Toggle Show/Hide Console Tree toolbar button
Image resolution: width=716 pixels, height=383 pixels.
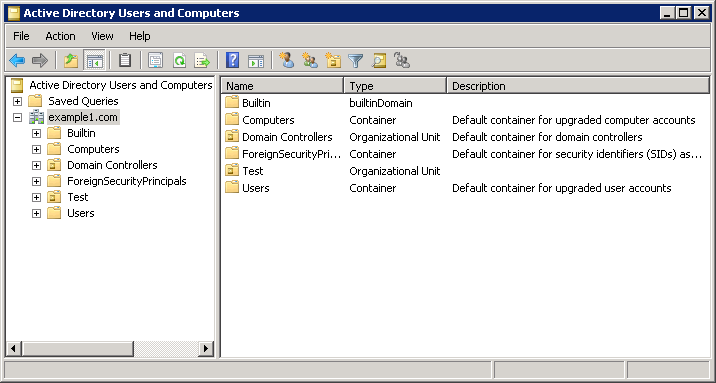point(95,60)
